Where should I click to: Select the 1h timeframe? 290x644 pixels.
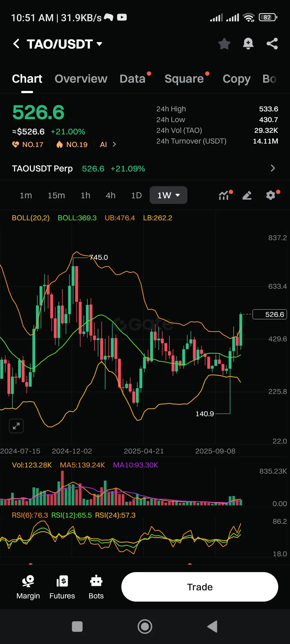pyautogui.click(x=85, y=195)
